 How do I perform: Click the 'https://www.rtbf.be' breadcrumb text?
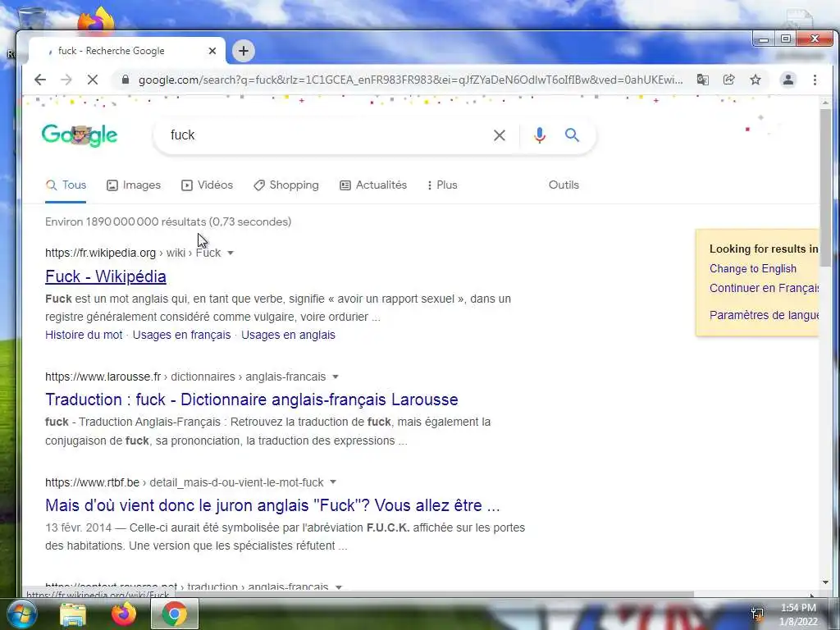tap(92, 482)
